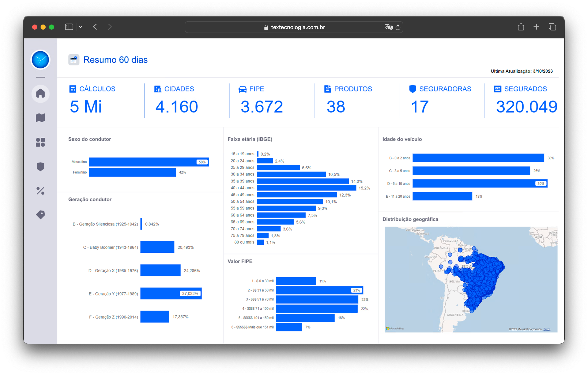The height and width of the screenshot is (375, 588).
Task: Share the page using the share icon
Action: pos(521,27)
